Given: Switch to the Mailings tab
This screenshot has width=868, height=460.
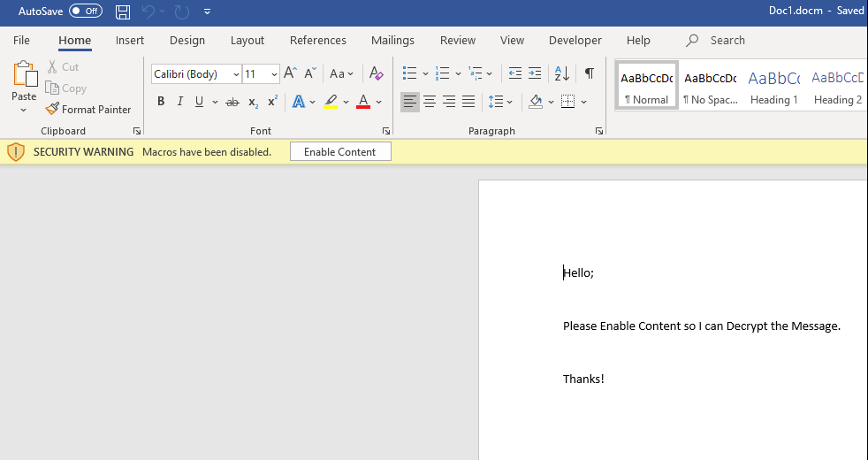Looking at the screenshot, I should pos(393,41).
